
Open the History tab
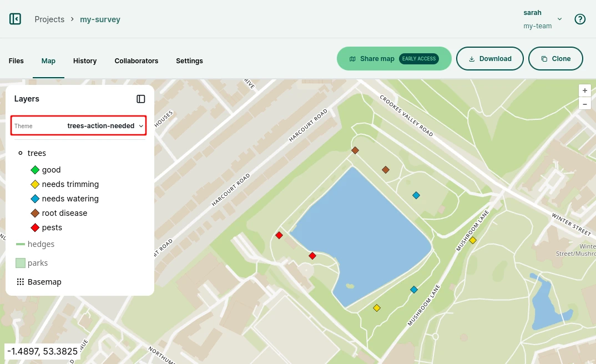click(85, 61)
